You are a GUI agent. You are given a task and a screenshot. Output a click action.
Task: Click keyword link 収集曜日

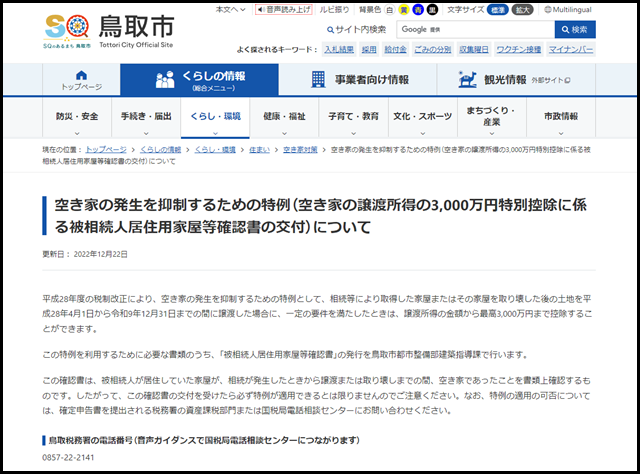473,49
